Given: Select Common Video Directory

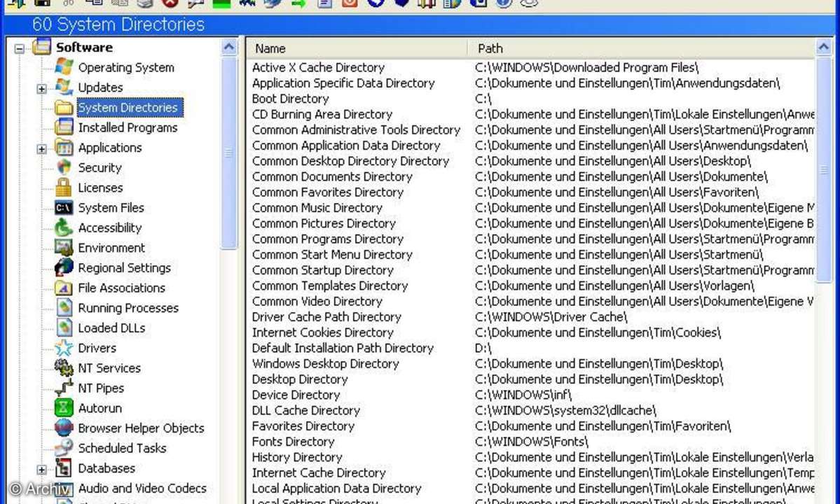Looking at the screenshot, I should (317, 301).
